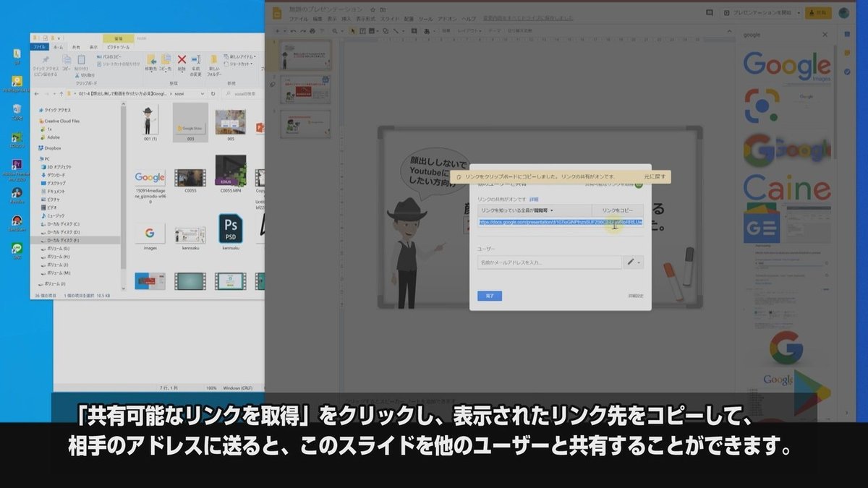Select the cursor arrow tool in Slides toolbar

point(353,31)
